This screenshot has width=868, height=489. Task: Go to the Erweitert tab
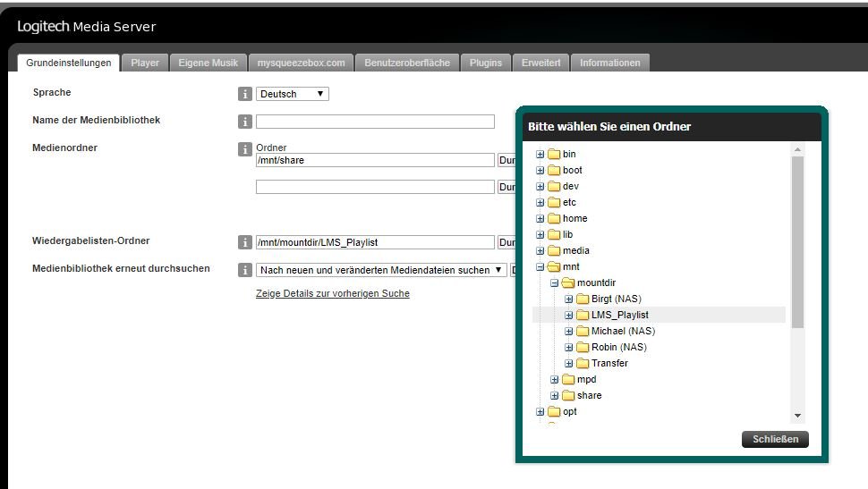click(x=540, y=63)
